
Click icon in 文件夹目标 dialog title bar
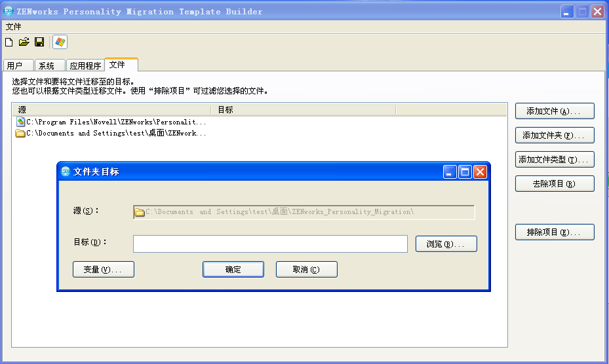click(66, 171)
